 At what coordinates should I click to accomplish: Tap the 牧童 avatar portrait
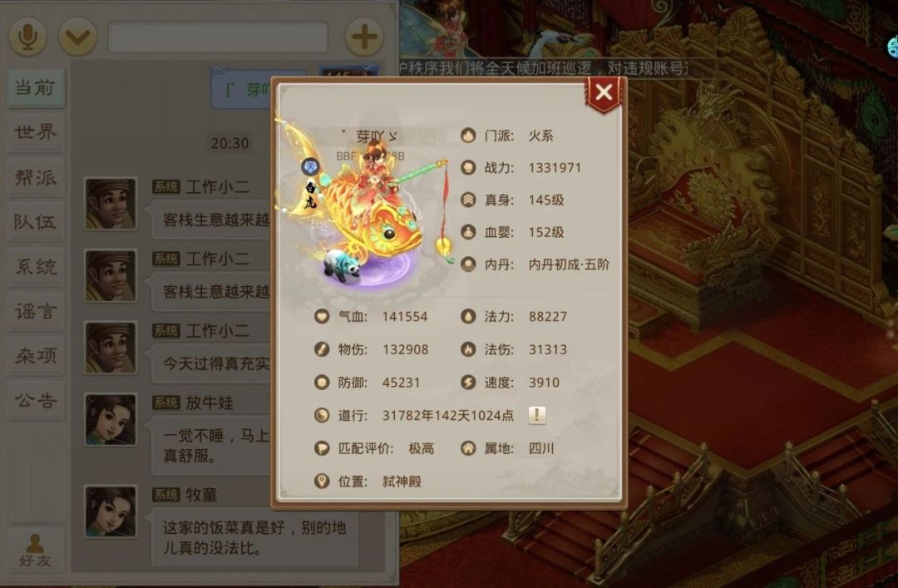pyautogui.click(x=111, y=511)
